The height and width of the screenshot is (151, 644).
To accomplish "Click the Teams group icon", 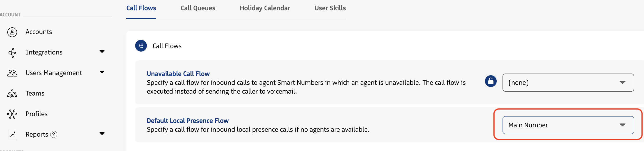I will click(x=12, y=94).
